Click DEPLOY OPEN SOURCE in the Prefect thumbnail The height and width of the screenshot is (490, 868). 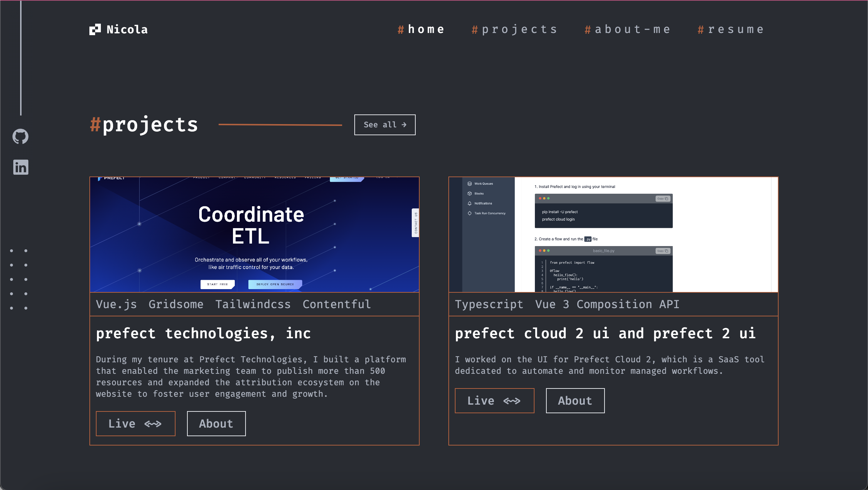coord(275,284)
